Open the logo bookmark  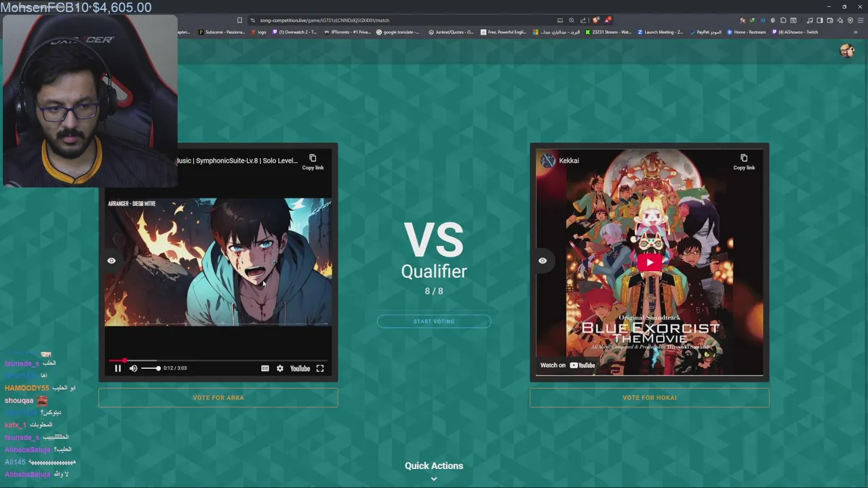click(258, 32)
